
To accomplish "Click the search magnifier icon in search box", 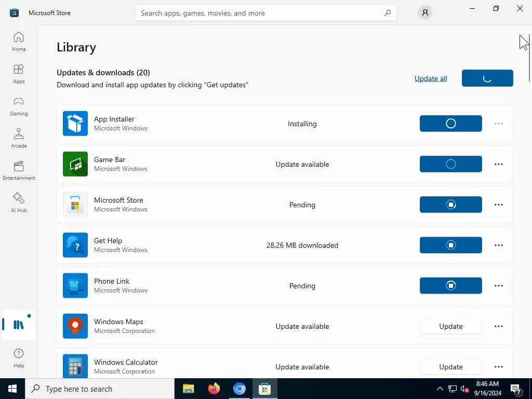I will (388, 13).
